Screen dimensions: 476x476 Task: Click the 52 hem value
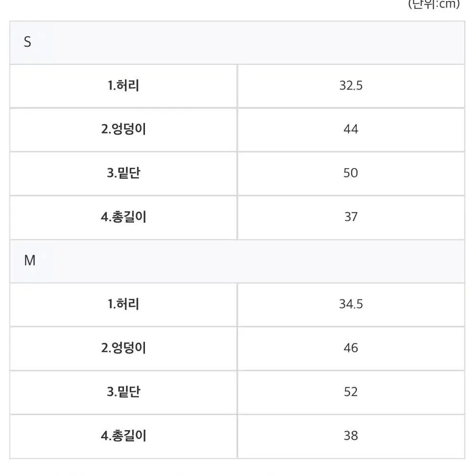tap(351, 392)
